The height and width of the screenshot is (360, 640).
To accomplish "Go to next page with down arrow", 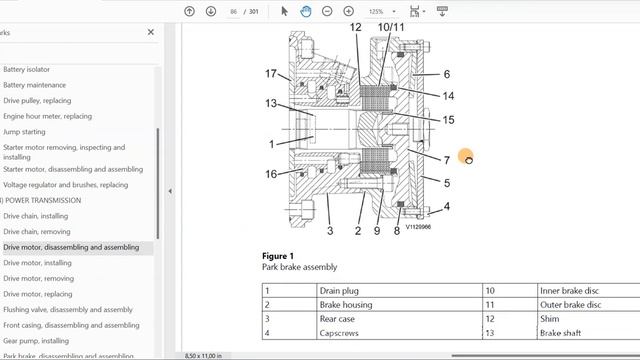I will (211, 11).
